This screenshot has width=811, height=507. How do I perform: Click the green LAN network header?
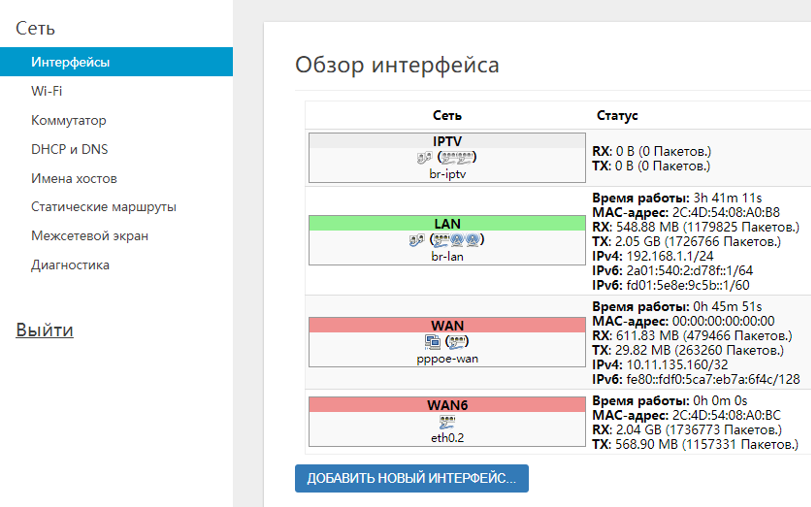[447, 223]
